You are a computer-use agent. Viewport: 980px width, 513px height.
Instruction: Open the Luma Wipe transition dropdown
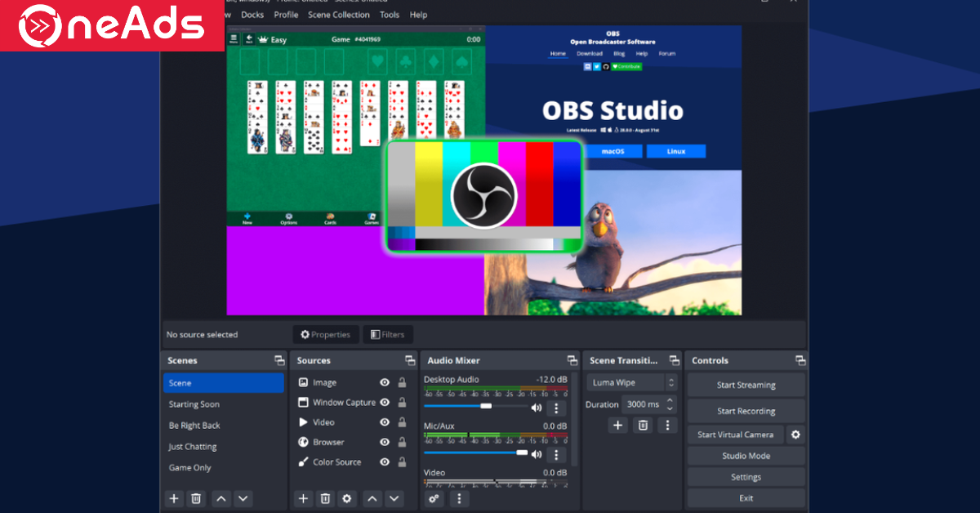click(632, 382)
